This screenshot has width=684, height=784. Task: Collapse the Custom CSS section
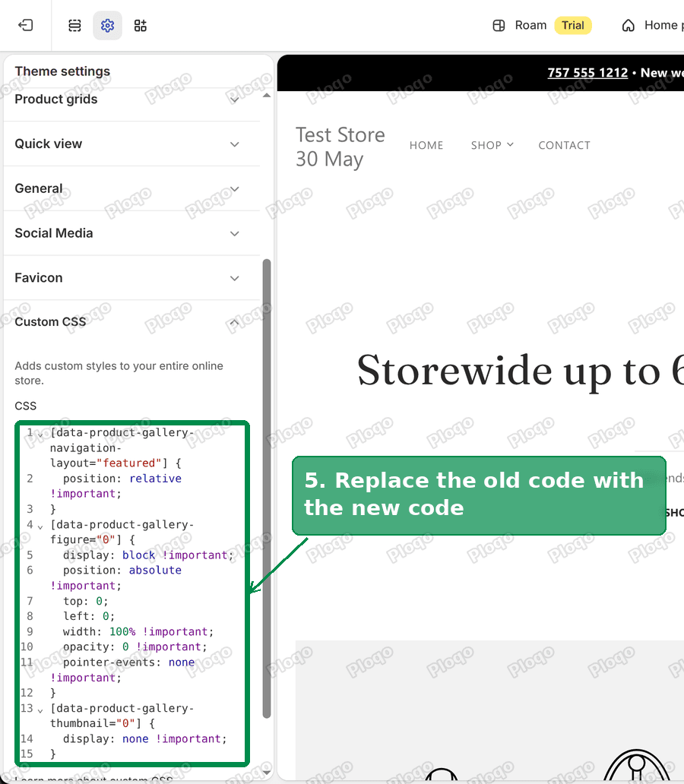pos(132,322)
